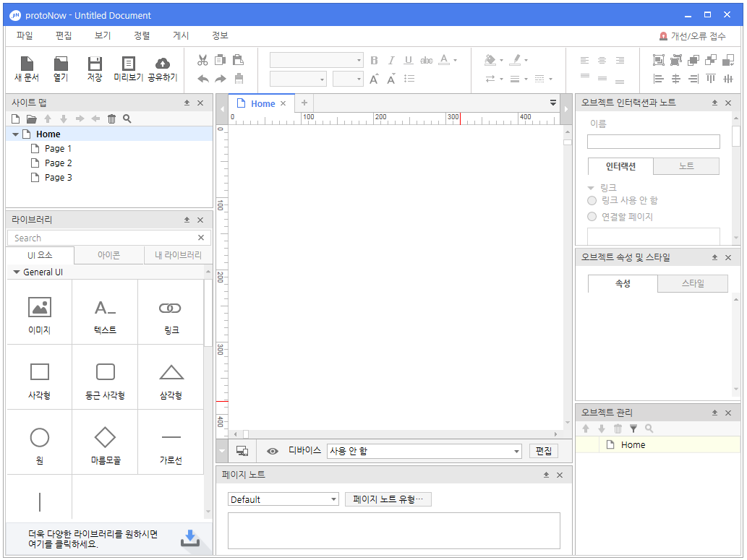Click the trash icon in 사이트 맵

pos(111,119)
